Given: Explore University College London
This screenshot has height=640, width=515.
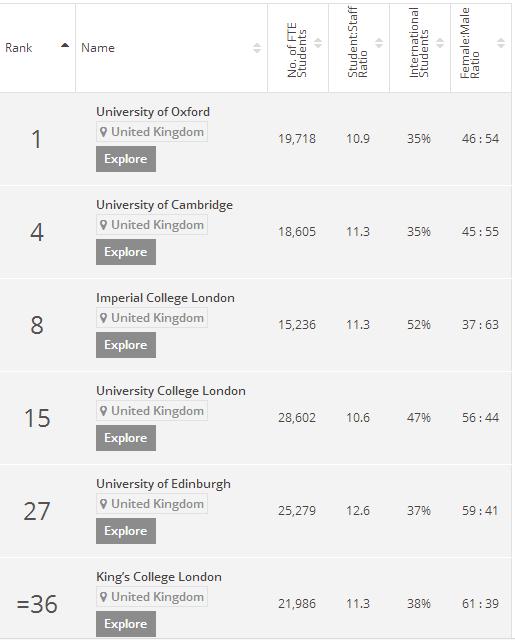Looking at the screenshot, I should pos(126,438).
